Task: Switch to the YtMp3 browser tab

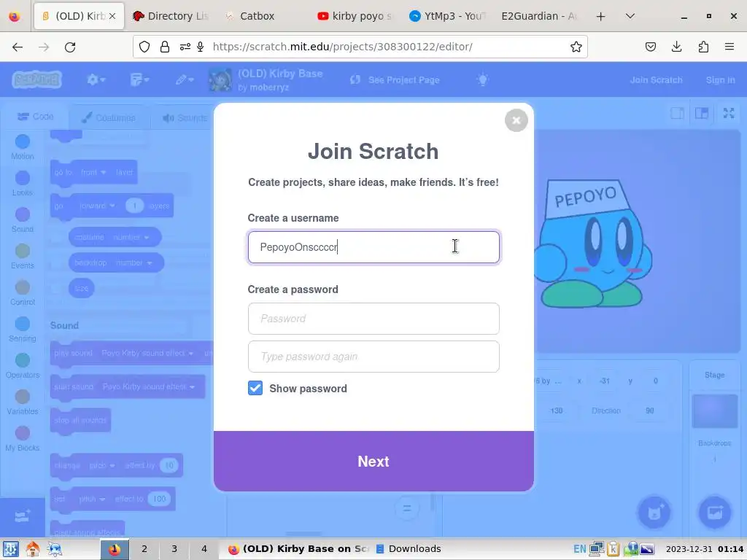Action: pos(447,16)
